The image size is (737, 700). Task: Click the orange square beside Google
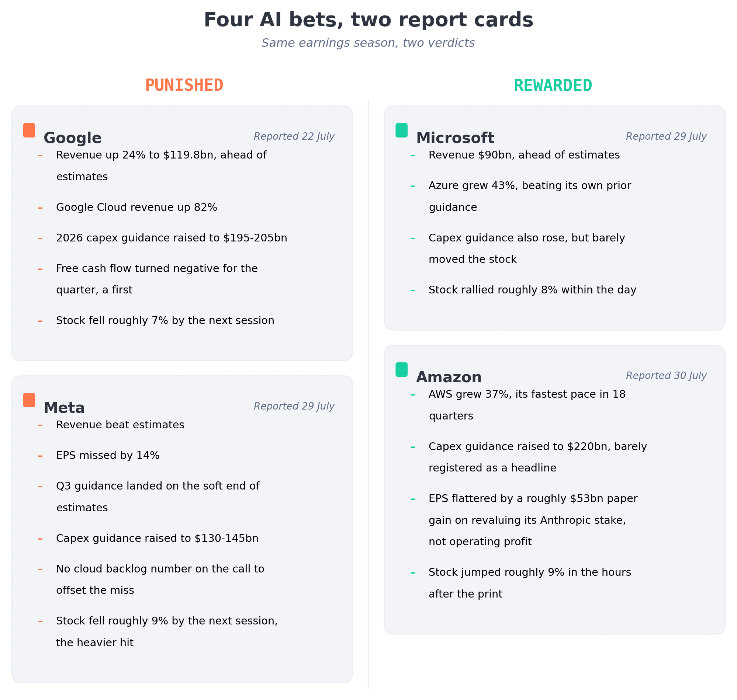[29, 130]
